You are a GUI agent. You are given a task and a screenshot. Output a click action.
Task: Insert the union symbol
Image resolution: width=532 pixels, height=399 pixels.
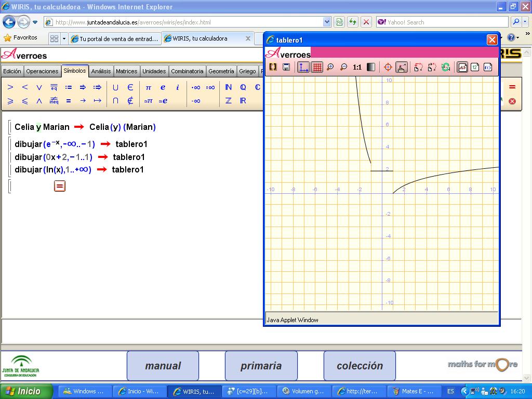115,87
